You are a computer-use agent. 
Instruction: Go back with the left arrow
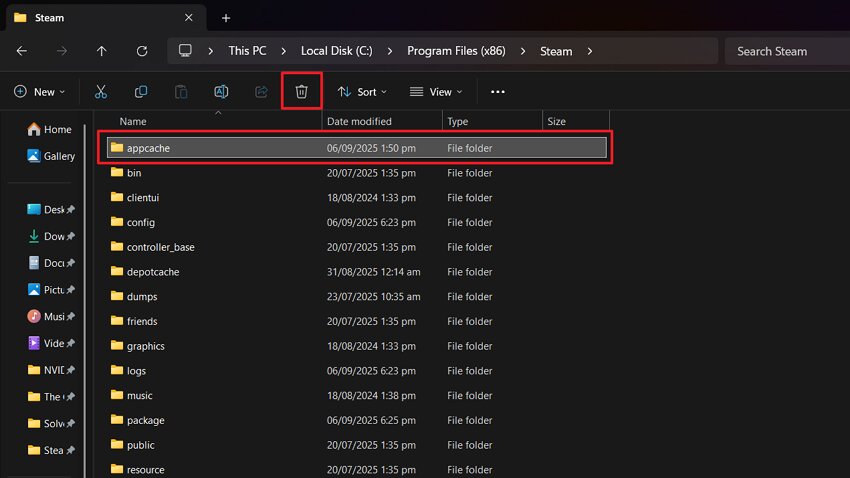coord(22,51)
